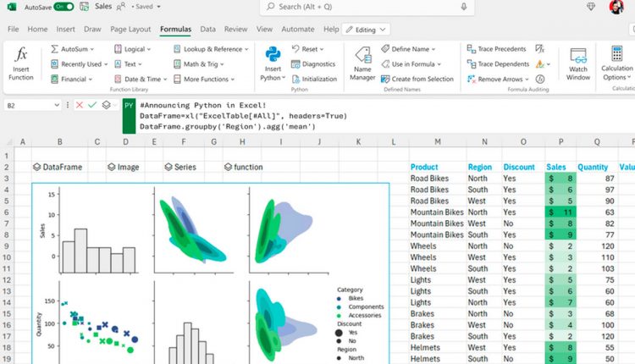The height and width of the screenshot is (364, 635).
Task: Expand Error Checking dropdown arrow
Action: [x=549, y=64]
